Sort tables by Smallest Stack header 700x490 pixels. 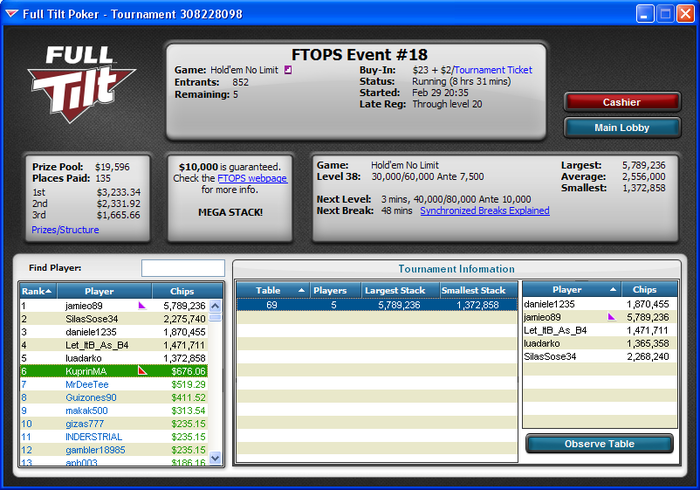479,290
